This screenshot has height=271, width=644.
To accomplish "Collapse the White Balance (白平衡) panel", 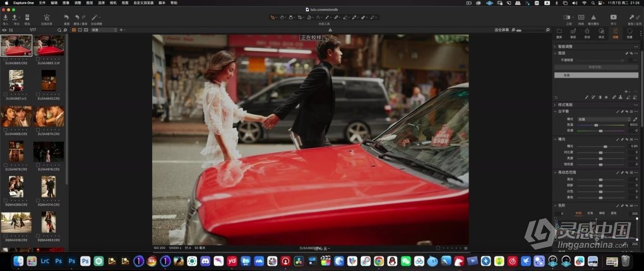I will coord(555,112).
